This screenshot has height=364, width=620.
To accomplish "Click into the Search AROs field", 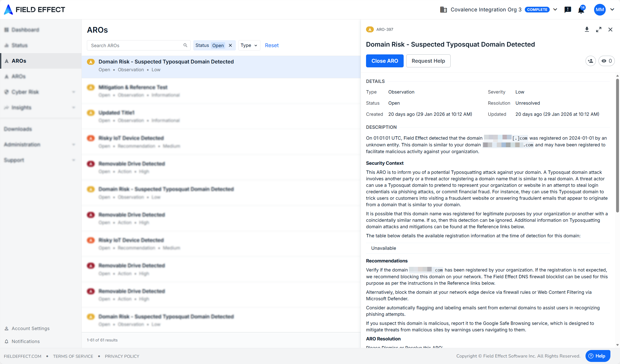I will (x=135, y=45).
